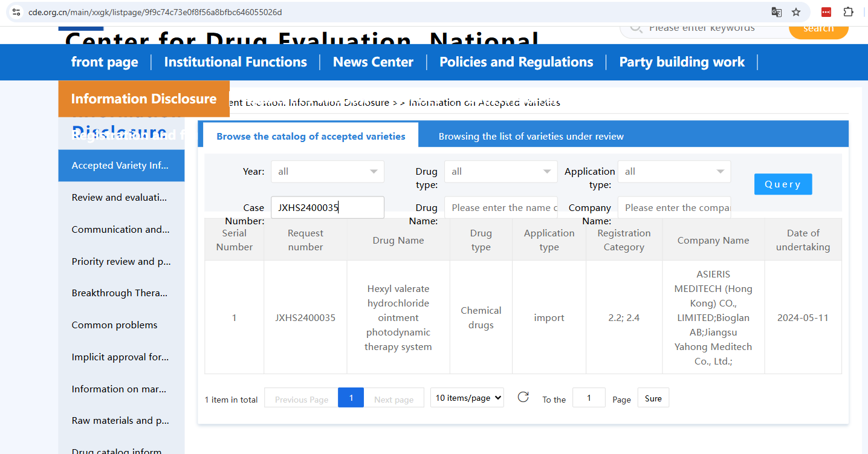Open the browser extensions puzzle icon
The height and width of the screenshot is (454, 868).
coord(848,12)
